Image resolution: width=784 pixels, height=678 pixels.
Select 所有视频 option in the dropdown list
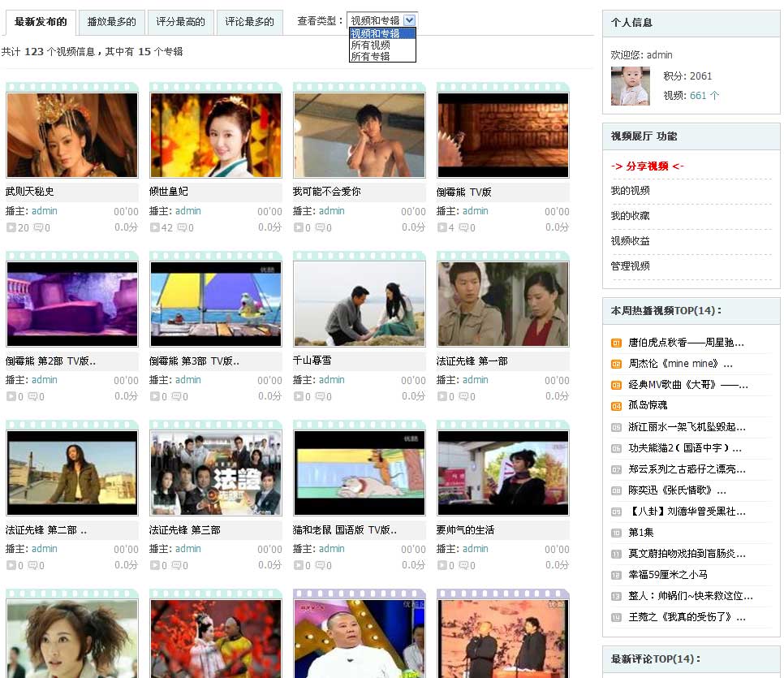coord(382,45)
